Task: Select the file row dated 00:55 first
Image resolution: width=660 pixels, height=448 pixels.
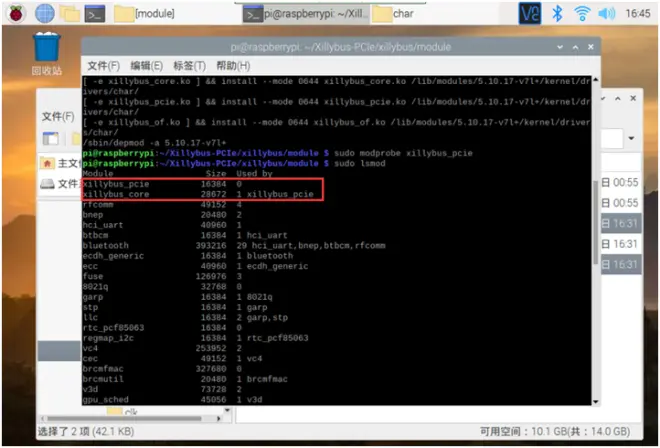Action: click(x=621, y=182)
